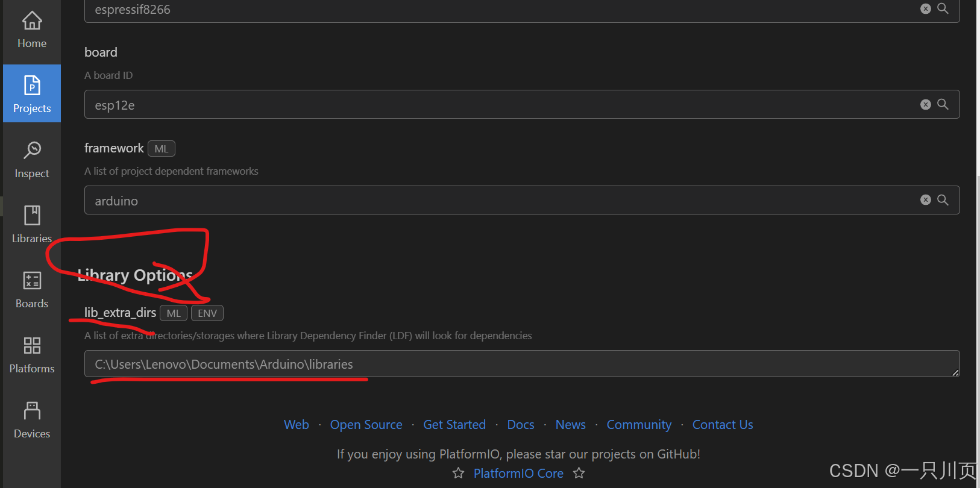This screenshot has width=980, height=488.
Task: Open the Docs footer link
Action: point(521,425)
